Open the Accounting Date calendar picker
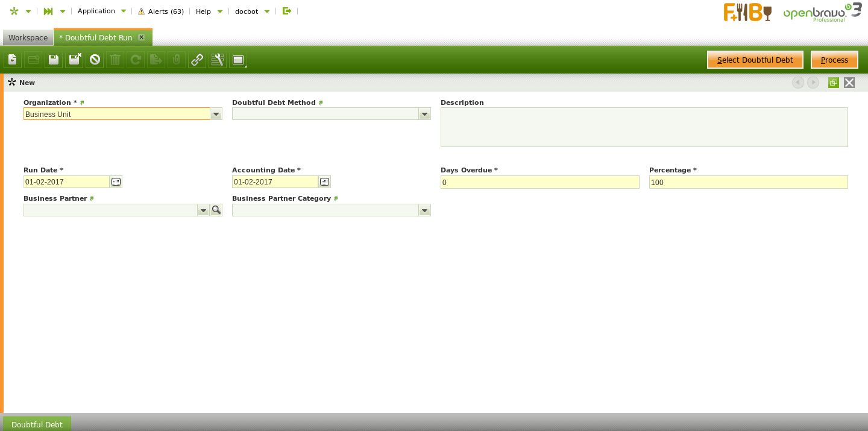 click(325, 182)
